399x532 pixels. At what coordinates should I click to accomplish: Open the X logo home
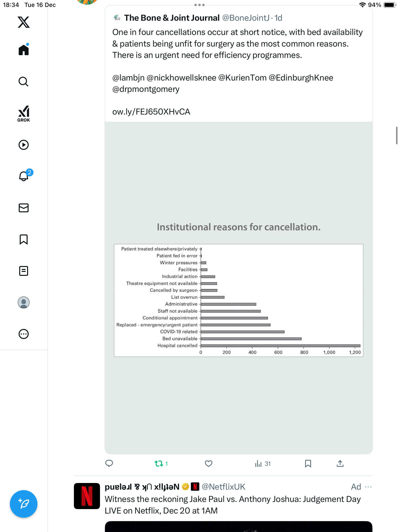pos(24,22)
